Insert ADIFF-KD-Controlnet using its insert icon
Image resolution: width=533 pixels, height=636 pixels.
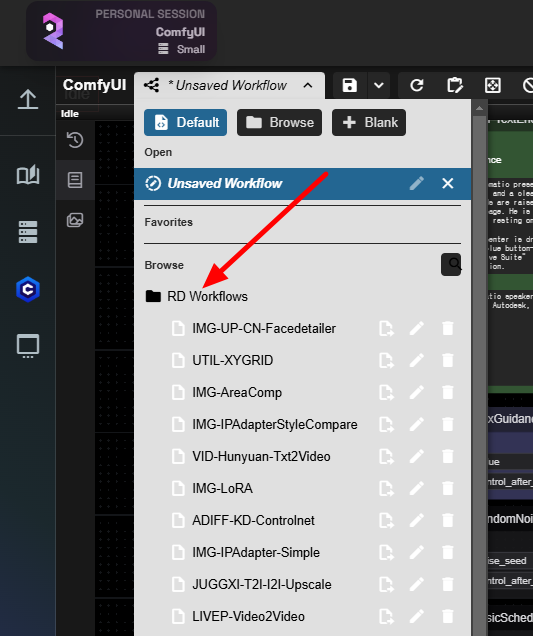pos(386,520)
